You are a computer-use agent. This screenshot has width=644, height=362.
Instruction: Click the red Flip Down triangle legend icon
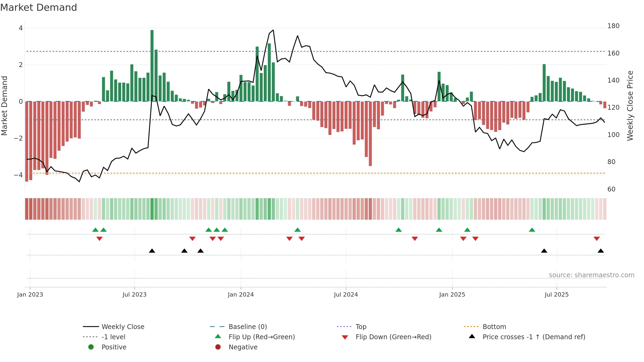coord(345,337)
